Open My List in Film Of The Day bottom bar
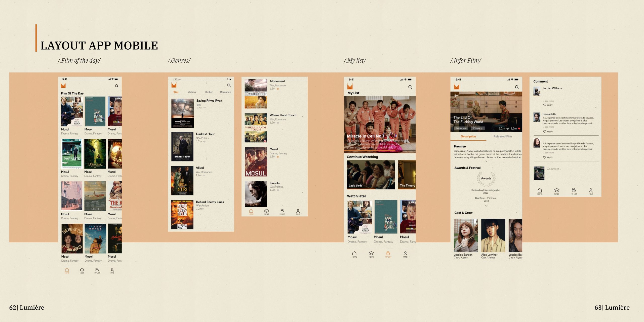Image resolution: width=644 pixels, height=322 pixels. 97,271
